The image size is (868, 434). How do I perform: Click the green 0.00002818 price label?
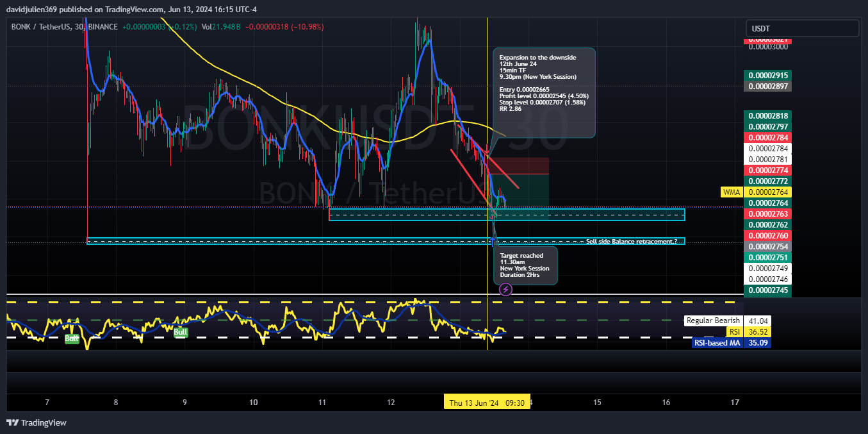point(768,115)
